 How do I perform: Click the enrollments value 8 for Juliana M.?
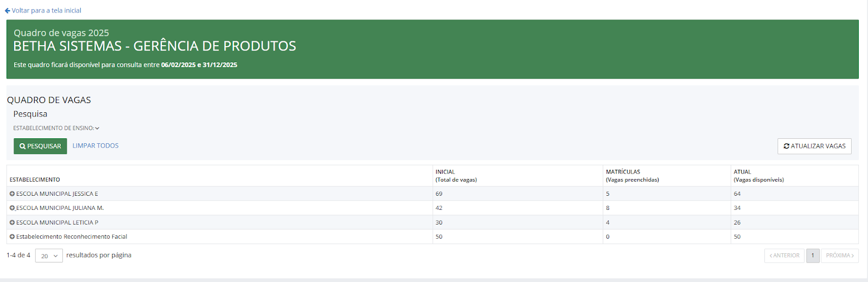[x=608, y=208]
